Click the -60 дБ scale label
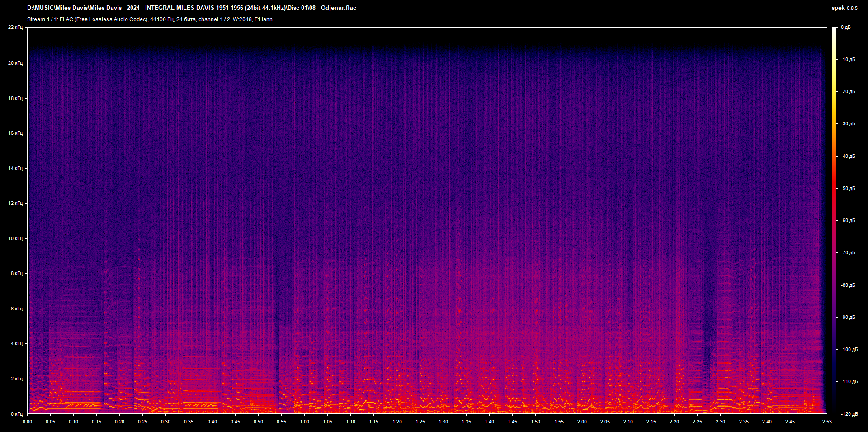Viewport: 868px width, 432px height. [848, 221]
